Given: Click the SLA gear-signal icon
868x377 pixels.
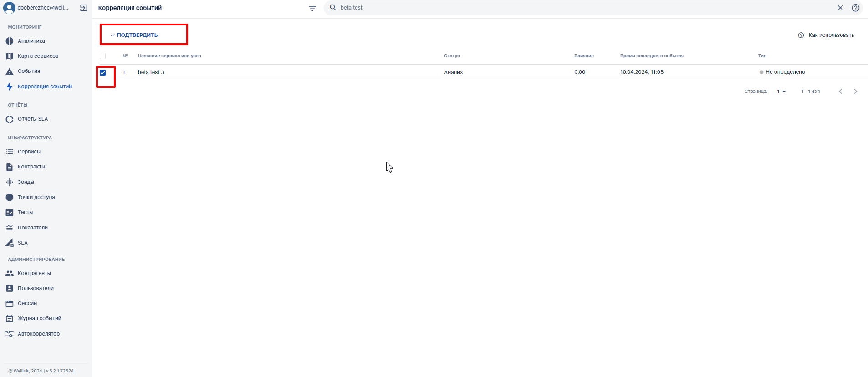Looking at the screenshot, I should click(10, 243).
